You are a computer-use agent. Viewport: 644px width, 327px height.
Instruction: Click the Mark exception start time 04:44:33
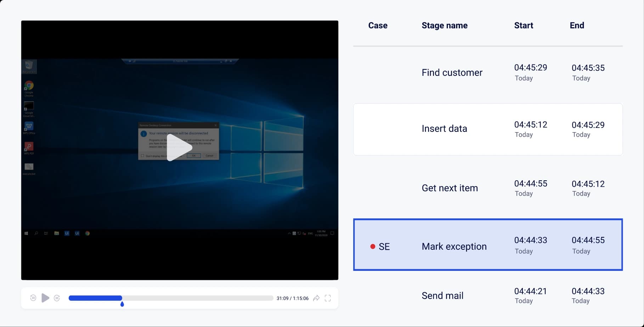coord(531,240)
